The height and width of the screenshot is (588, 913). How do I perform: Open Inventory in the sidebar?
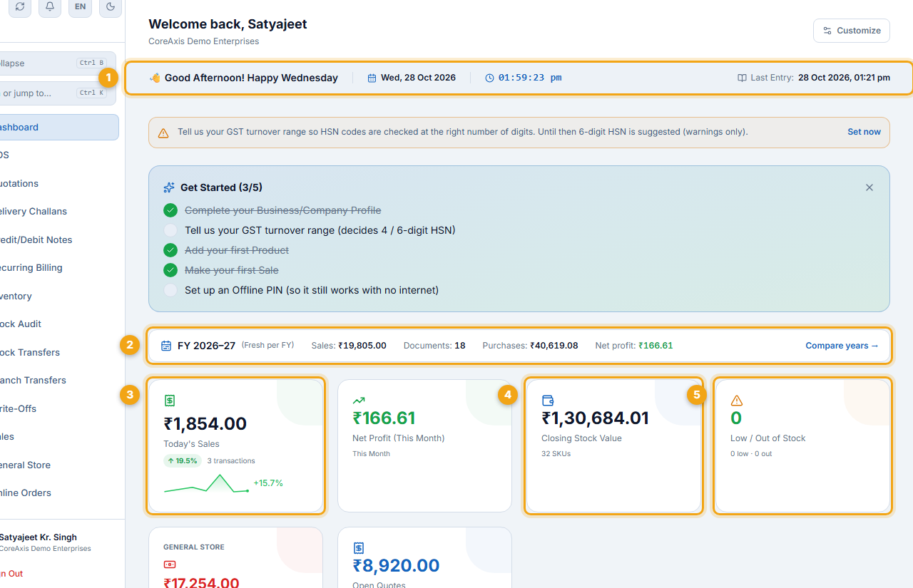click(x=59, y=296)
